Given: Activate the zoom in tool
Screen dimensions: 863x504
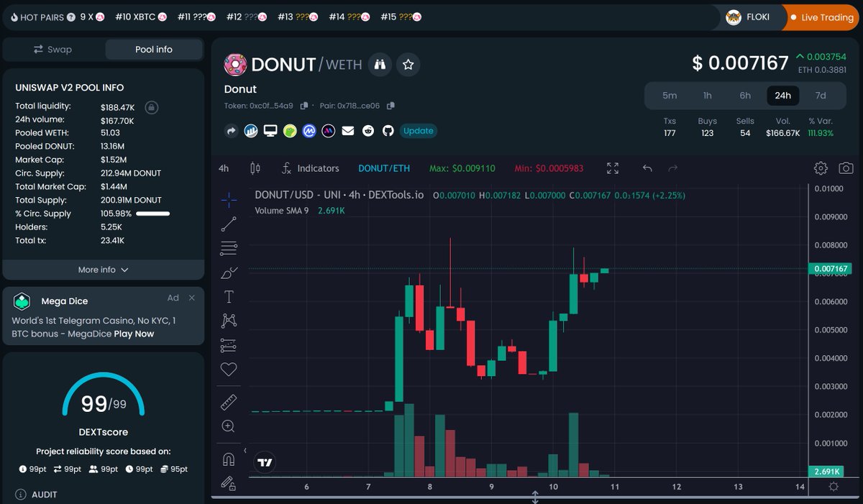Looking at the screenshot, I should coord(229,426).
